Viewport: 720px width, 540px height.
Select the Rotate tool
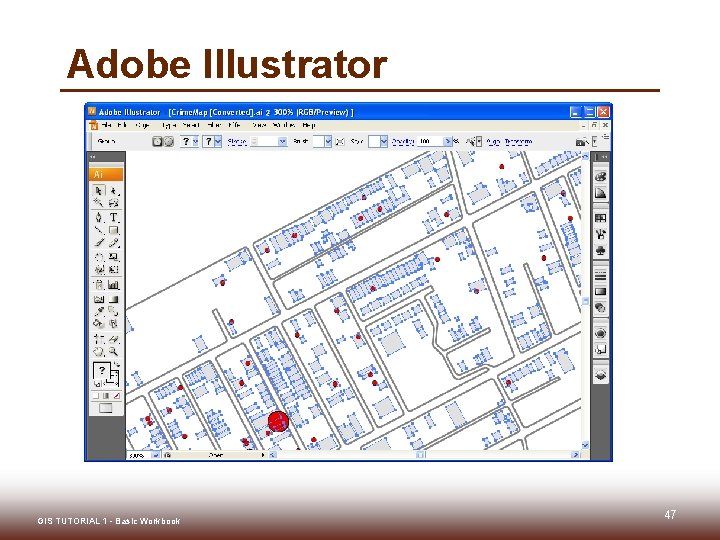[x=98, y=257]
